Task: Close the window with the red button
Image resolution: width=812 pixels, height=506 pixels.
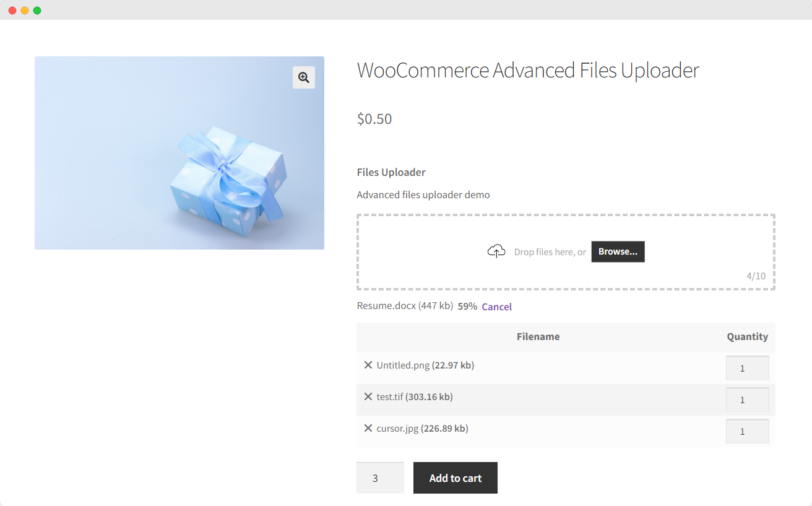Action: [12, 11]
